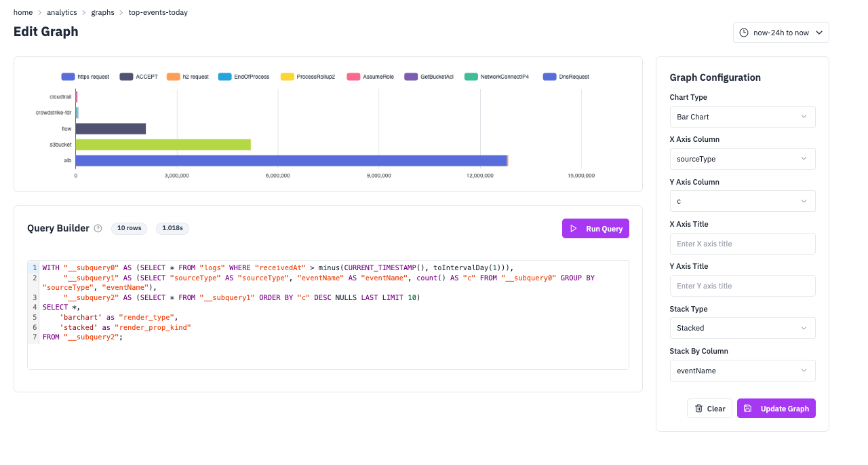Image resolution: width=868 pixels, height=465 pixels.
Task: Click the Query Builder help question-mark icon
Action: (98, 229)
